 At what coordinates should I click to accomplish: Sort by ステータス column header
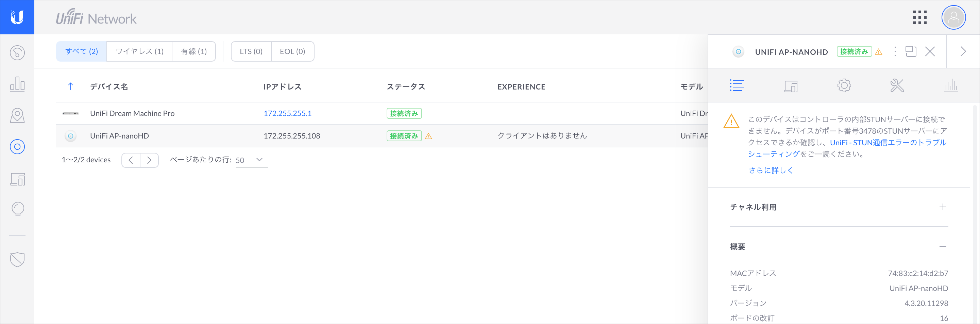pyautogui.click(x=406, y=87)
